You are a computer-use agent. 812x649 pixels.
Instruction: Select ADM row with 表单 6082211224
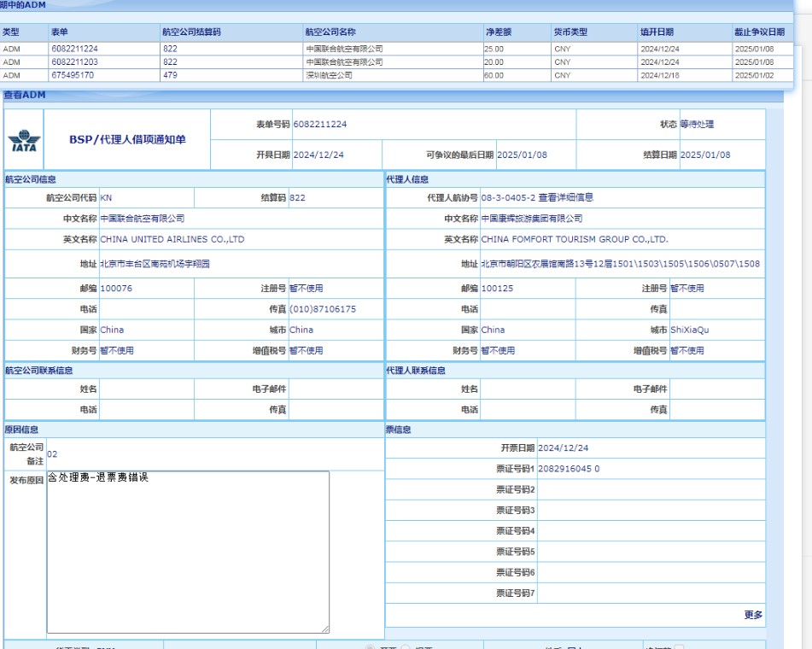pyautogui.click(x=74, y=49)
